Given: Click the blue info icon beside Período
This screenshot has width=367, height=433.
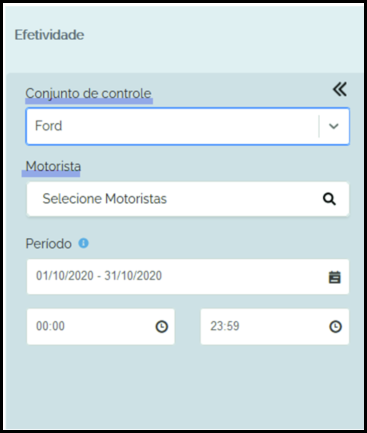Looking at the screenshot, I should 83,243.
